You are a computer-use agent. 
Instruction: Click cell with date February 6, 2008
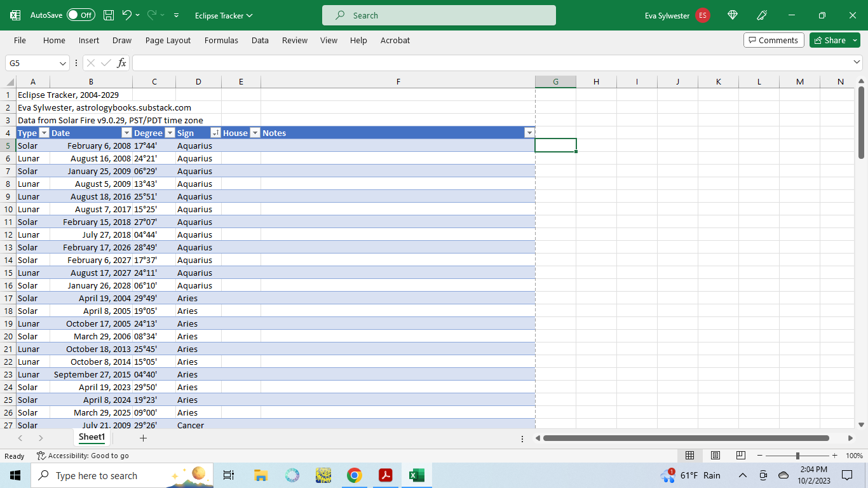(91, 146)
